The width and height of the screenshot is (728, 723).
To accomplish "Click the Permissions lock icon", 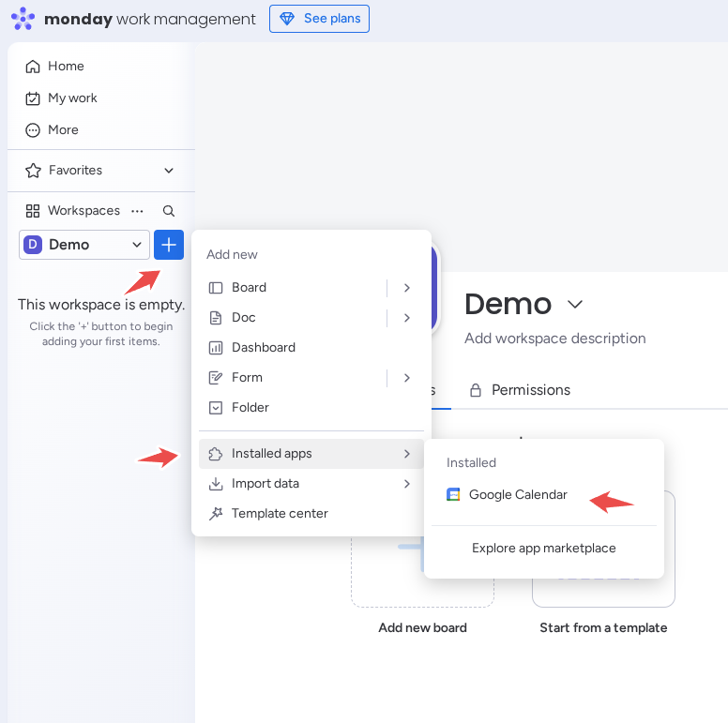I will pyautogui.click(x=476, y=390).
